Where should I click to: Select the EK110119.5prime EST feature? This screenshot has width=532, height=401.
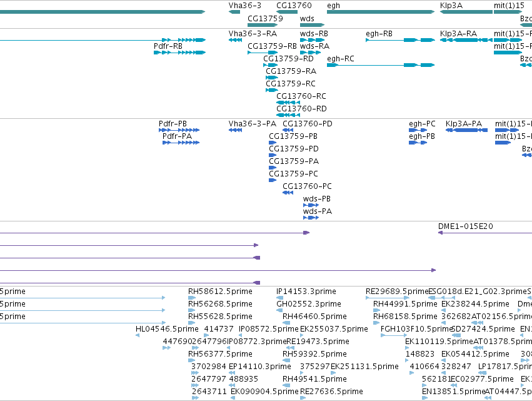pyautogui.click(x=407, y=348)
